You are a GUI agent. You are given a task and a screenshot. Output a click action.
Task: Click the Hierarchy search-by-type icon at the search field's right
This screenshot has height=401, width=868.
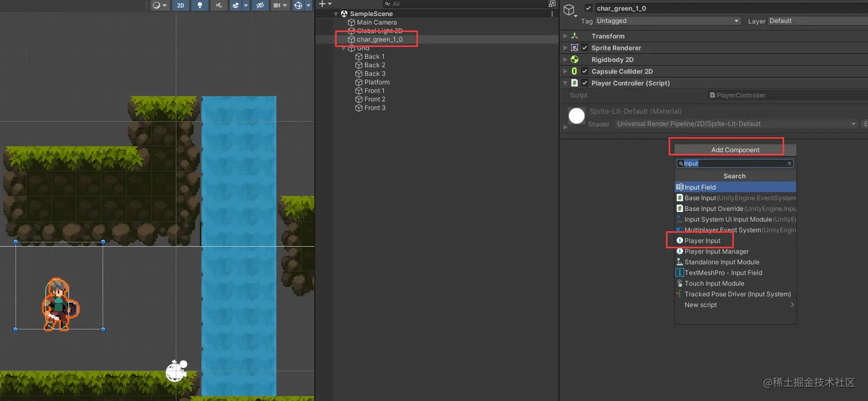pyautogui.click(x=552, y=3)
